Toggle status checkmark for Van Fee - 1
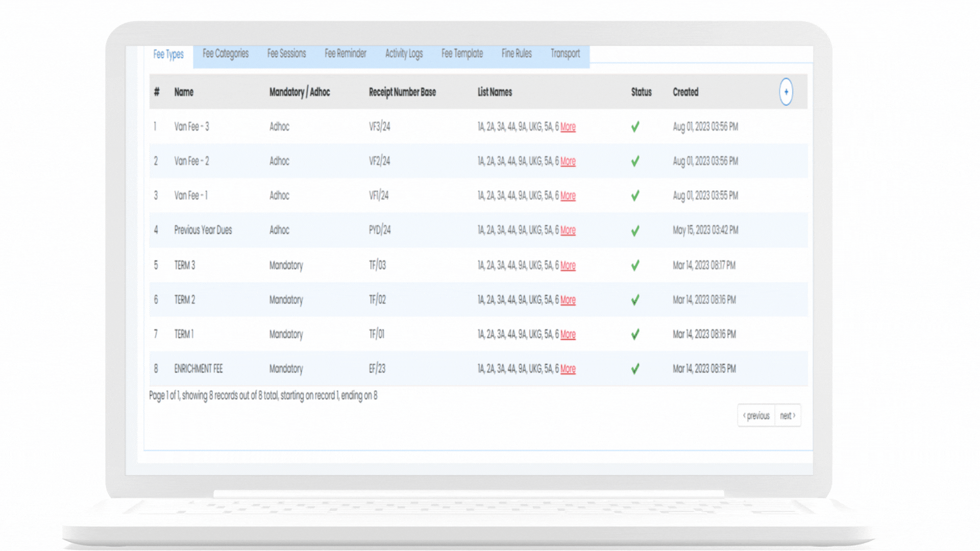 pos(635,196)
